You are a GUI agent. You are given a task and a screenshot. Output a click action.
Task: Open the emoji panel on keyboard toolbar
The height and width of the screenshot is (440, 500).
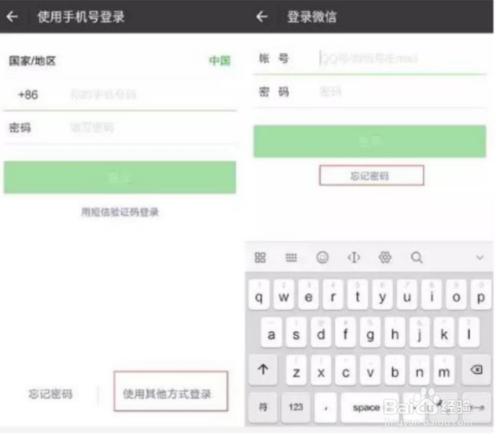(322, 257)
